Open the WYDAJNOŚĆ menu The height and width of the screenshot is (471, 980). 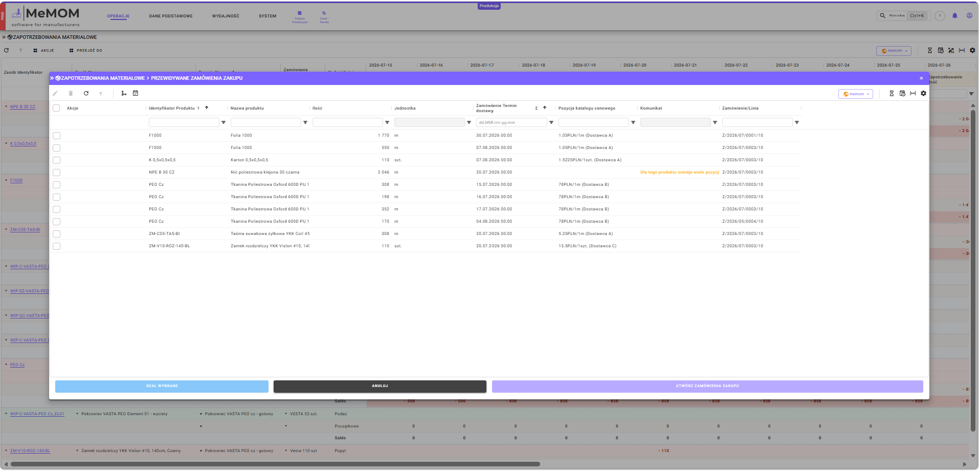pyautogui.click(x=226, y=16)
